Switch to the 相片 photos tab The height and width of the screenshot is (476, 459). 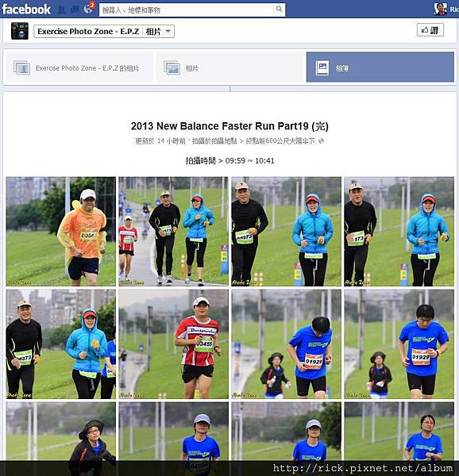230,67
